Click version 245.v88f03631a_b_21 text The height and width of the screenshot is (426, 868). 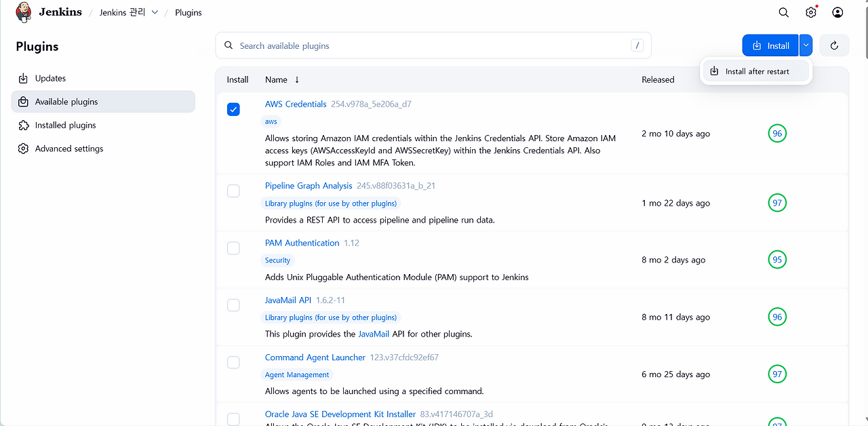(396, 186)
